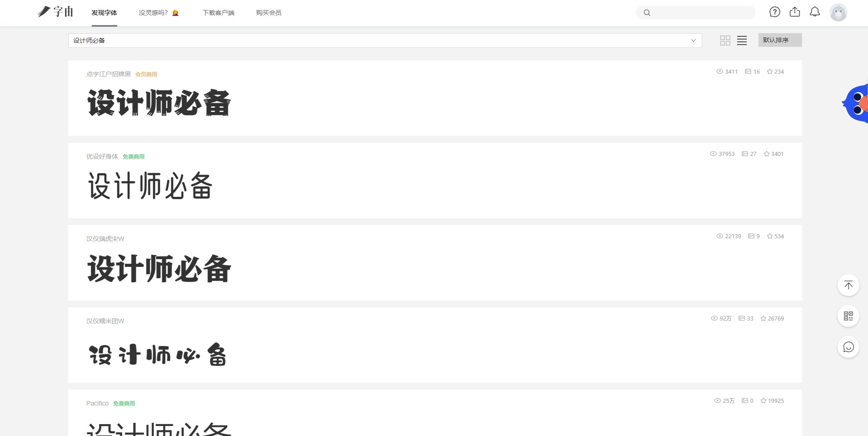Open the 默认排序 sort dropdown
Viewport: 868px width, 436px height.
pyautogui.click(x=780, y=40)
